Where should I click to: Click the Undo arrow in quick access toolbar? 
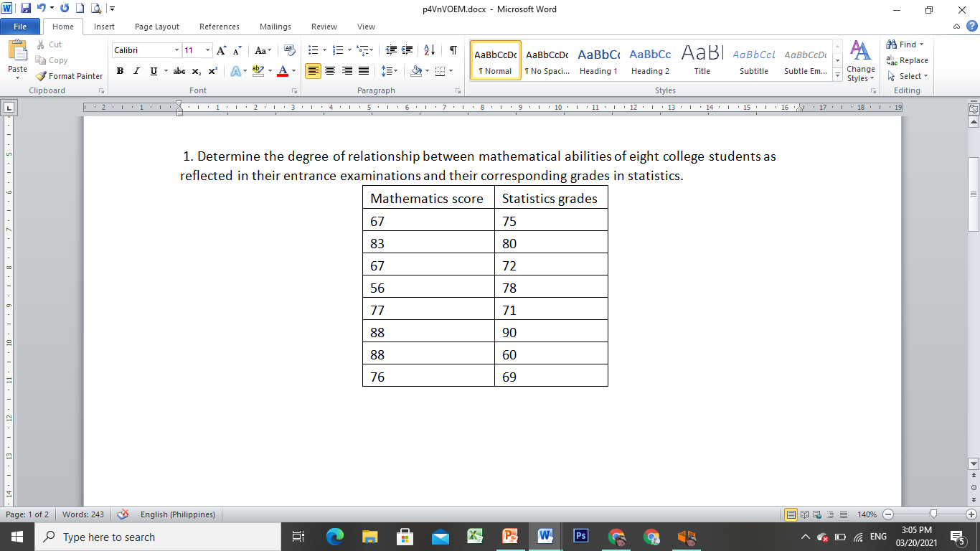[42, 9]
